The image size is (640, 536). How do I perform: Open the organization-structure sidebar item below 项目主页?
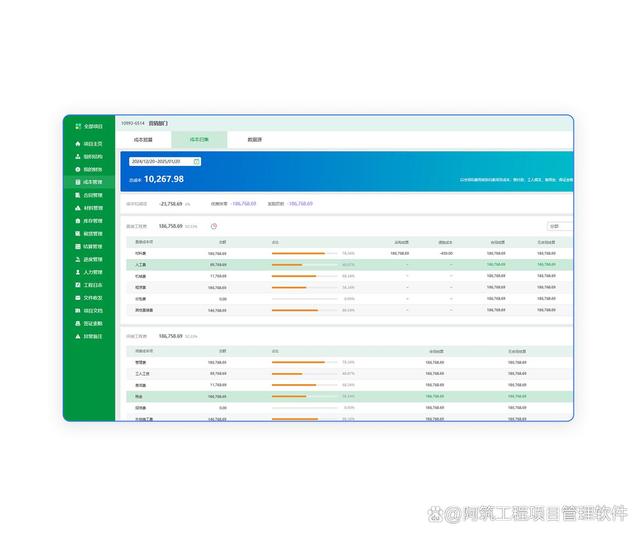pos(89,157)
